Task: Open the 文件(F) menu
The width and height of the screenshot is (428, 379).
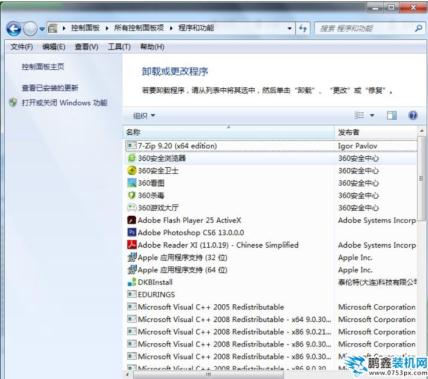Action: point(21,47)
